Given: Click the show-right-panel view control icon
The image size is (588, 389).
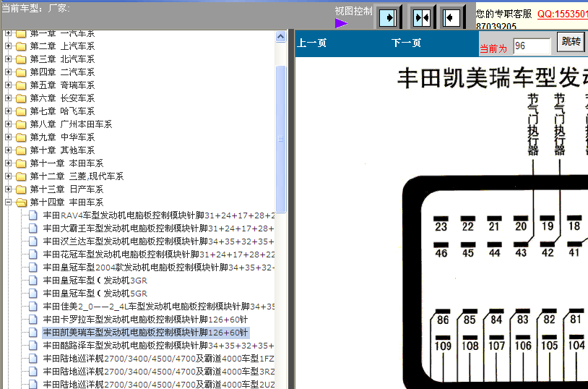Looking at the screenshot, I should (x=388, y=17).
